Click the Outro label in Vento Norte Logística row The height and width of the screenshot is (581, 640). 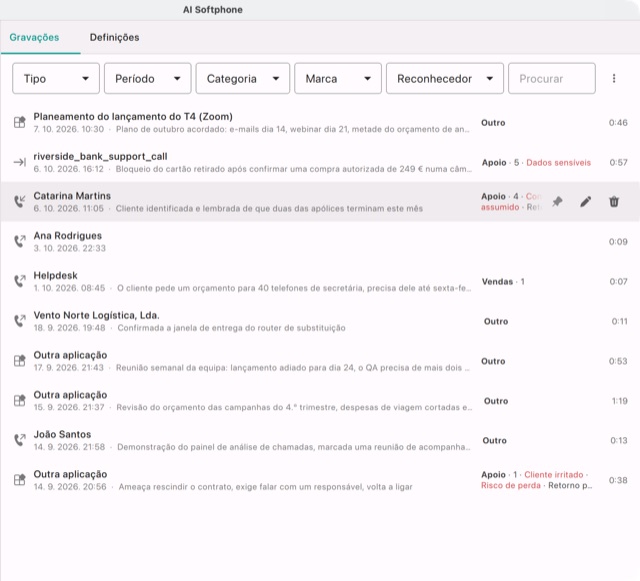[x=496, y=321]
